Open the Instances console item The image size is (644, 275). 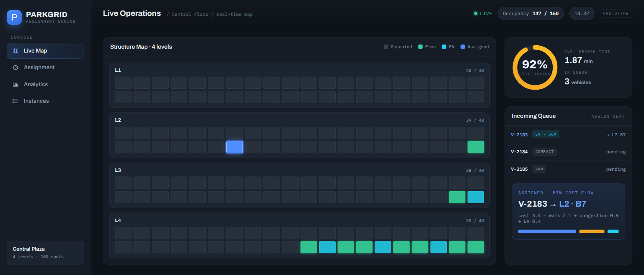pyautogui.click(x=45, y=101)
